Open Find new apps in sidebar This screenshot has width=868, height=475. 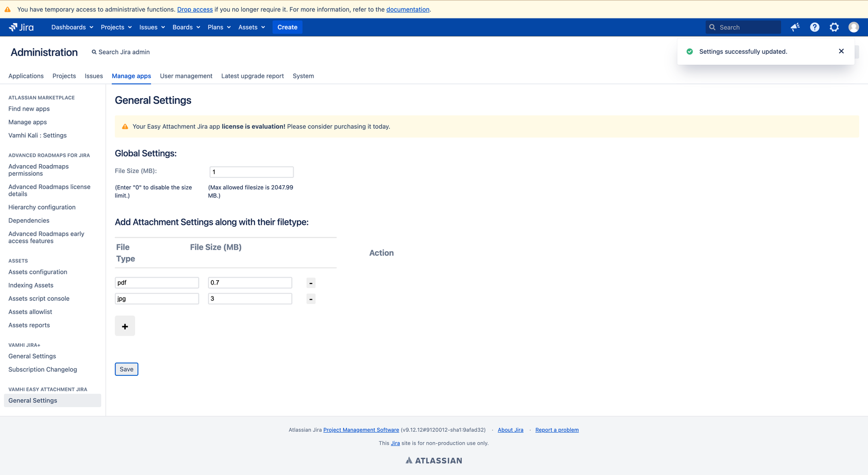(29, 109)
